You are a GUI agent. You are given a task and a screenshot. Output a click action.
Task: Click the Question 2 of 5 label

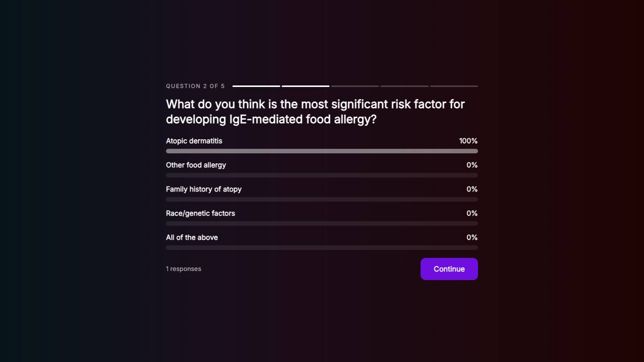(x=195, y=86)
